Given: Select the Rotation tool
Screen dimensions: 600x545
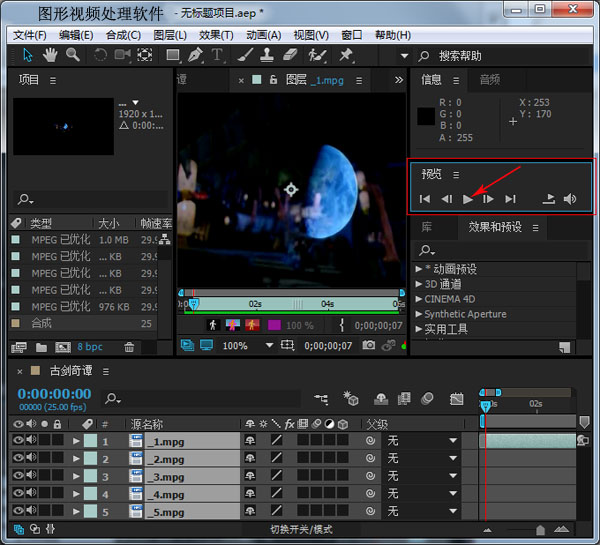Looking at the screenshot, I should [100, 55].
